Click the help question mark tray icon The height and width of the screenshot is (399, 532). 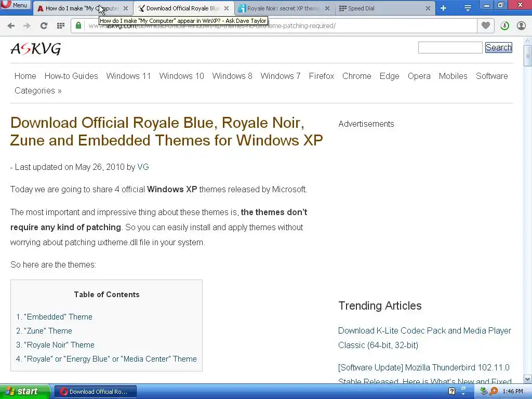(x=451, y=392)
